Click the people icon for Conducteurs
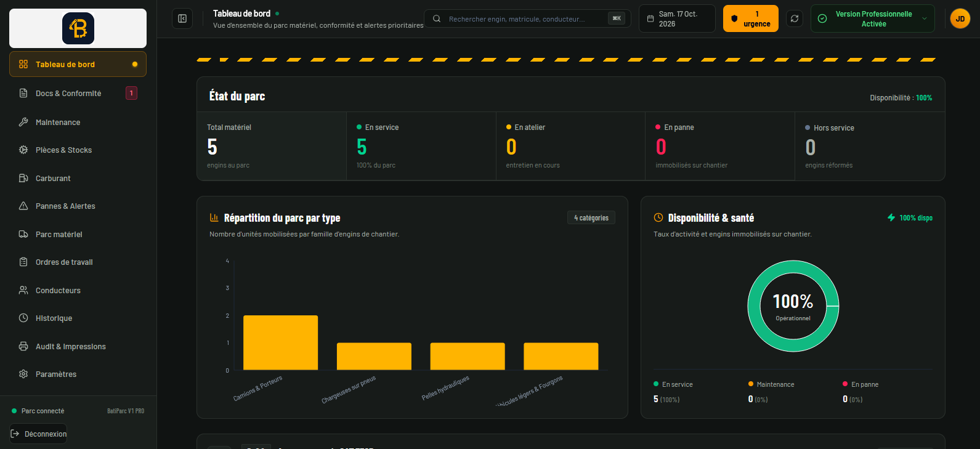Image resolution: width=980 pixels, height=449 pixels. (23, 290)
